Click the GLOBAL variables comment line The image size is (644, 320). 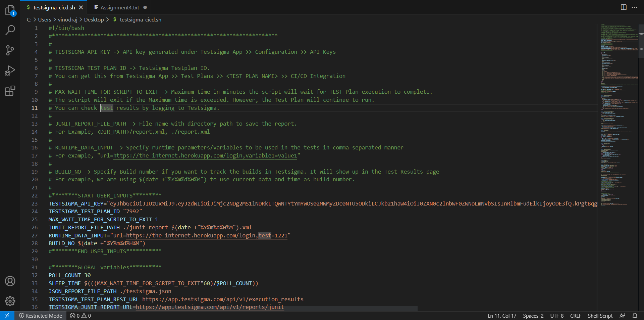(105, 267)
